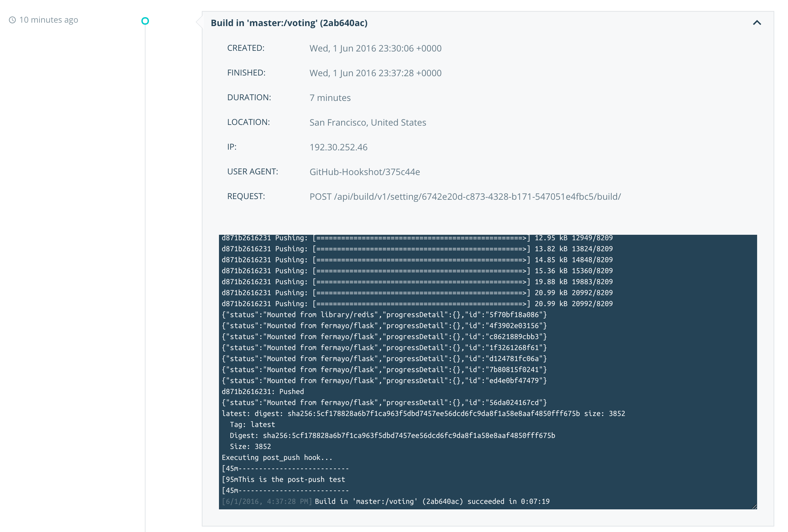Click the 'd871b2616231: Pushed' log line

coord(263,392)
